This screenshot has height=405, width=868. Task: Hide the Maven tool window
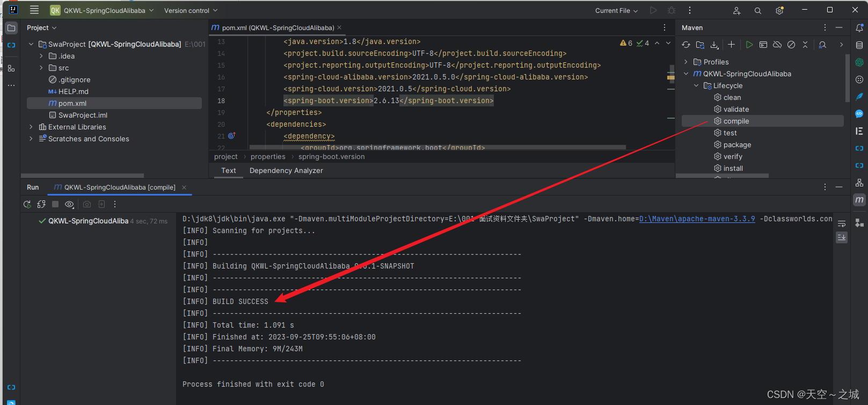click(839, 27)
